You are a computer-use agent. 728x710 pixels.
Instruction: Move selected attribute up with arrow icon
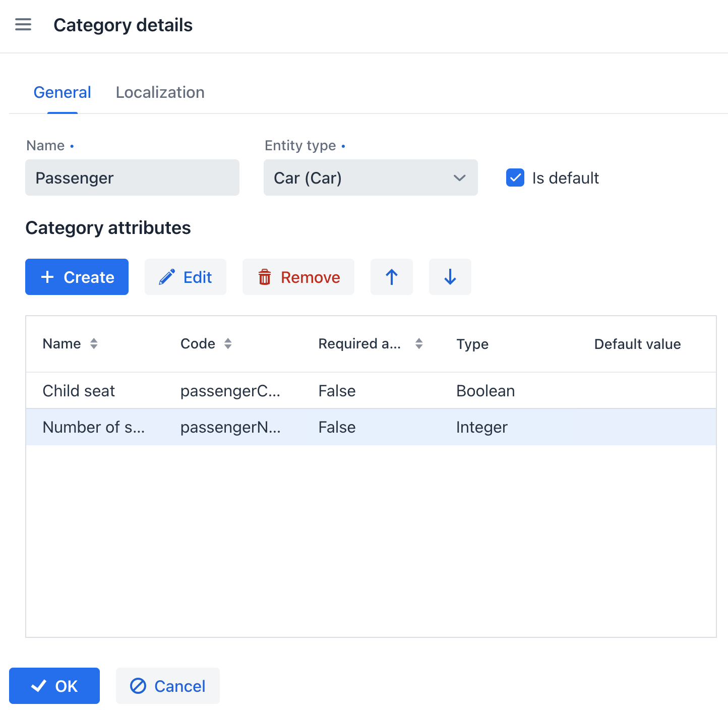point(392,277)
